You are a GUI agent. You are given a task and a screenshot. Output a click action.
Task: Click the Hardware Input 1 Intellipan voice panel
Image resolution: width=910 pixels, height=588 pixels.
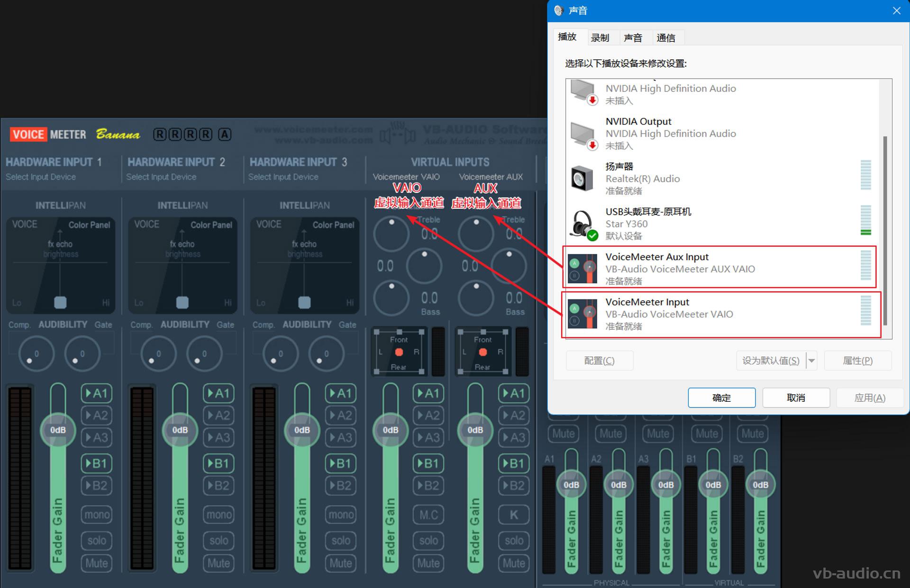[60, 265]
